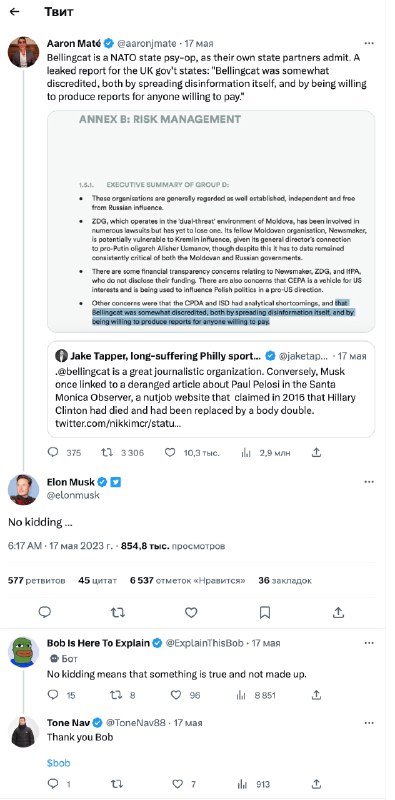Retweet Elon Musk's tweet
The width and height of the screenshot is (395, 800).
118,612
